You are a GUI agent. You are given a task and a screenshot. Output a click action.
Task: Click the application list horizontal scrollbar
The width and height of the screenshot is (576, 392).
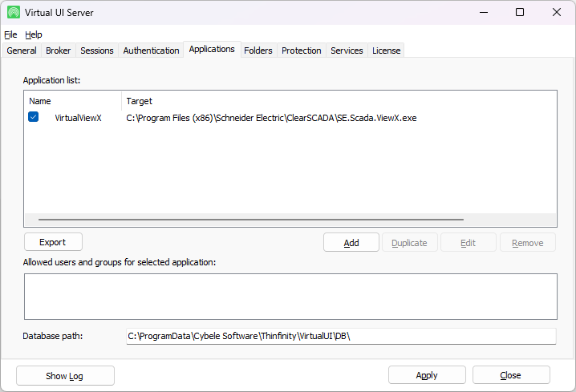(250, 220)
